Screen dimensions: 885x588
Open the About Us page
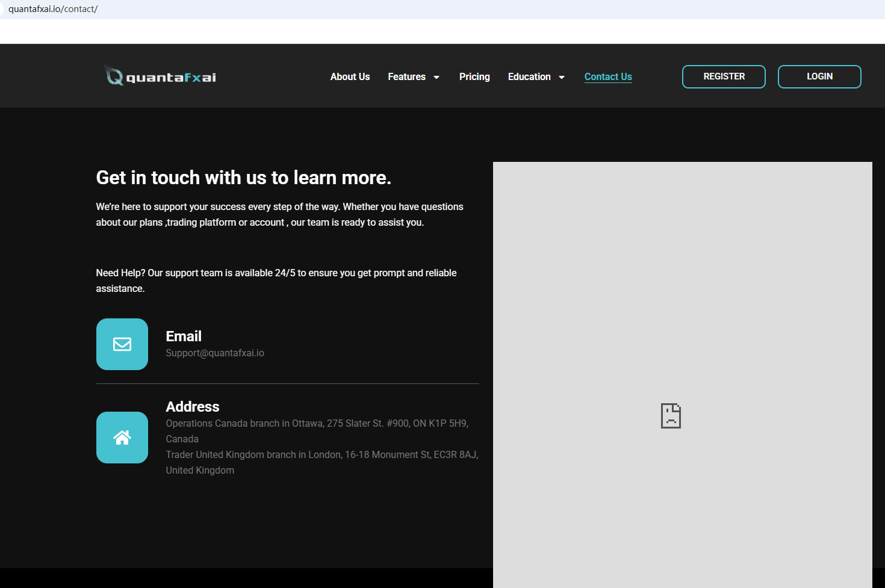coord(350,76)
